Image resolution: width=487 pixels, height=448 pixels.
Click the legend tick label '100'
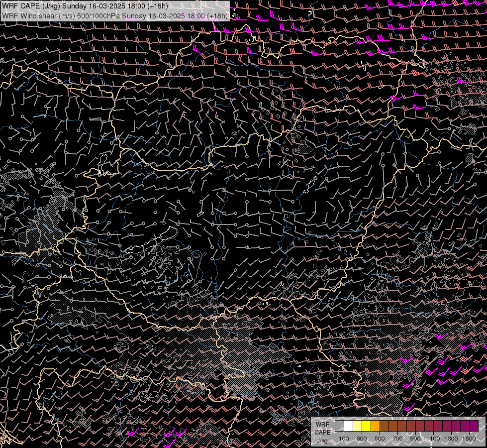(344, 439)
